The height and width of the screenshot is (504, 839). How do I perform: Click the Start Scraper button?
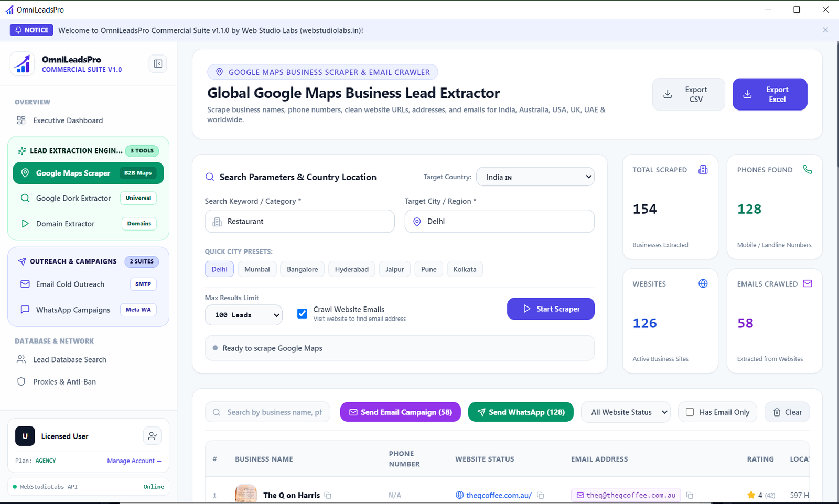pos(551,309)
